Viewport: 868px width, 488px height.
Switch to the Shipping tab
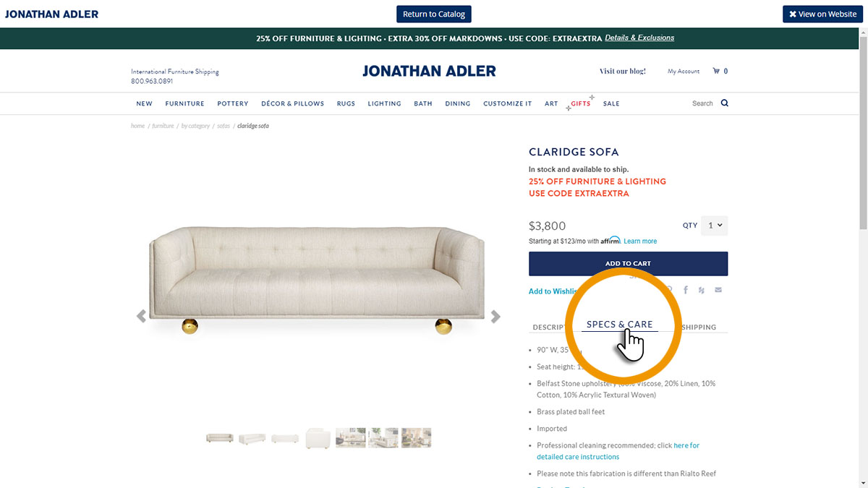point(699,327)
